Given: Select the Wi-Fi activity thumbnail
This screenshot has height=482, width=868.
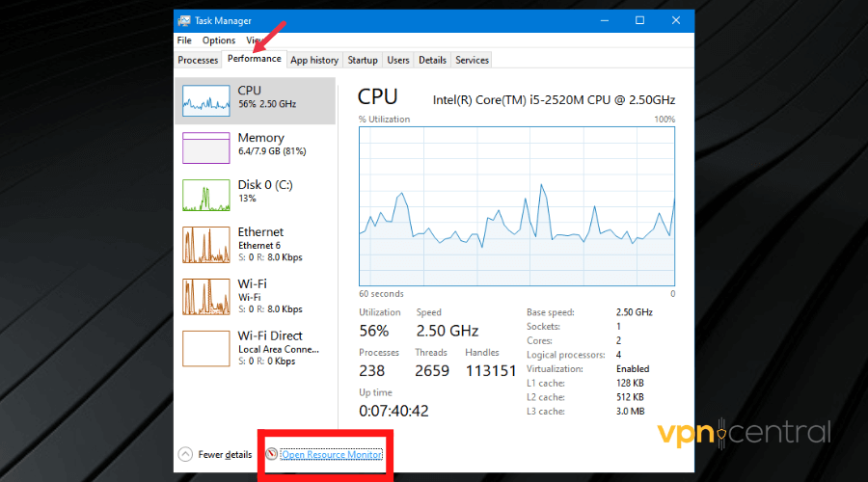Looking at the screenshot, I should point(206,297).
